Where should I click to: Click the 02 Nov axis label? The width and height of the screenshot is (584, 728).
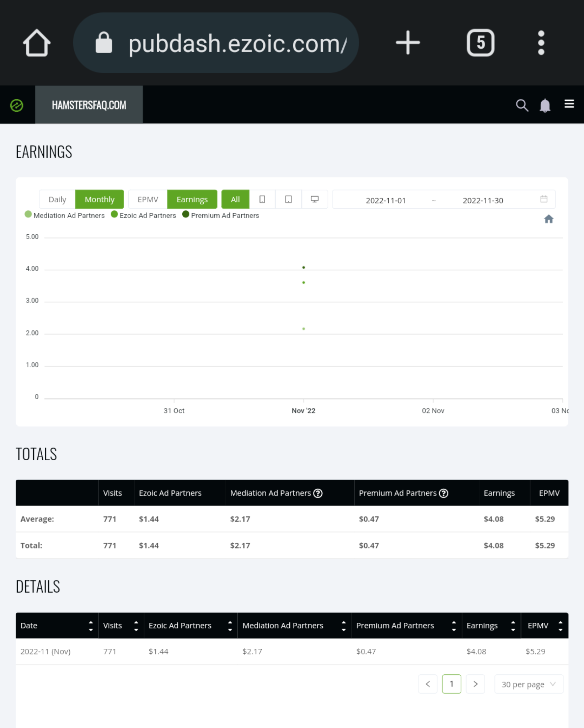(433, 411)
